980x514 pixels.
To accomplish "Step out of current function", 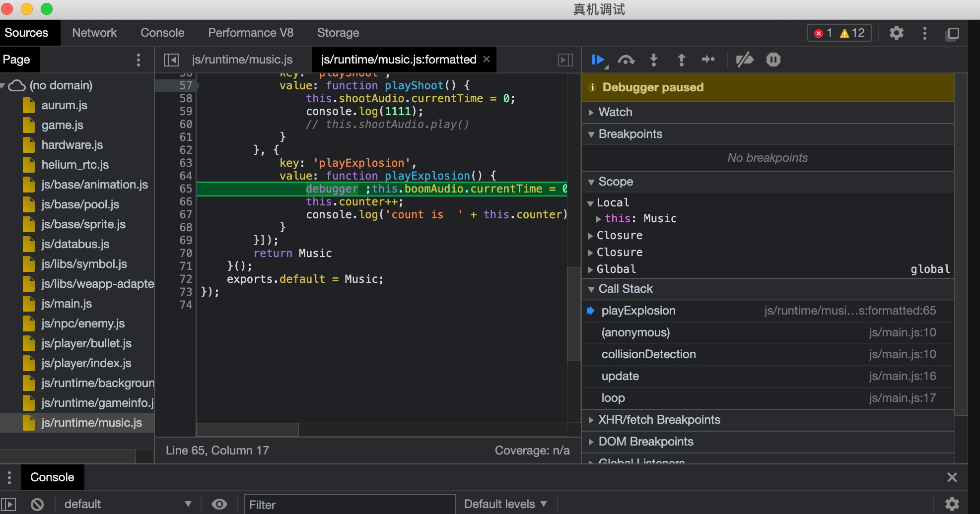I will click(681, 60).
